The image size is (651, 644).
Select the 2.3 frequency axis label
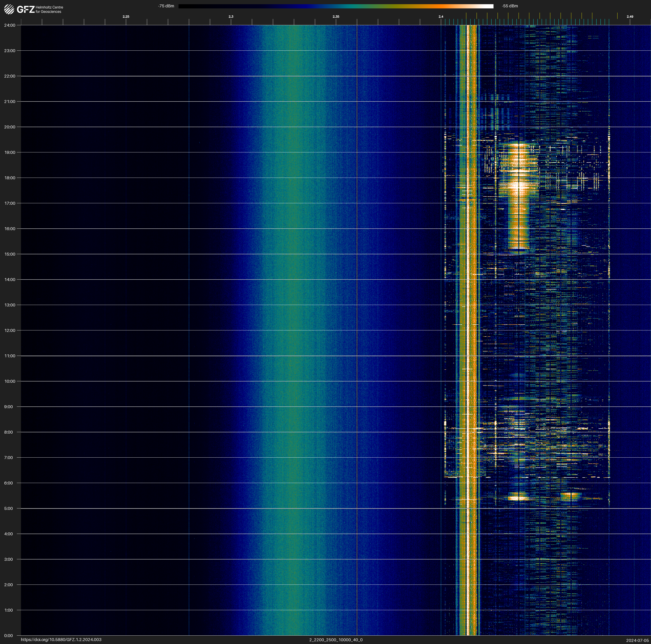pyautogui.click(x=231, y=17)
